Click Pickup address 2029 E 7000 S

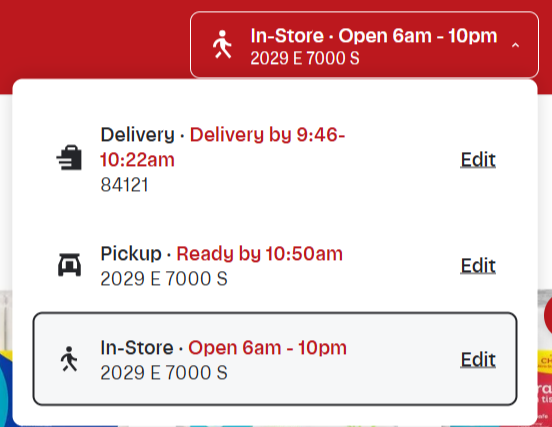[x=164, y=279]
